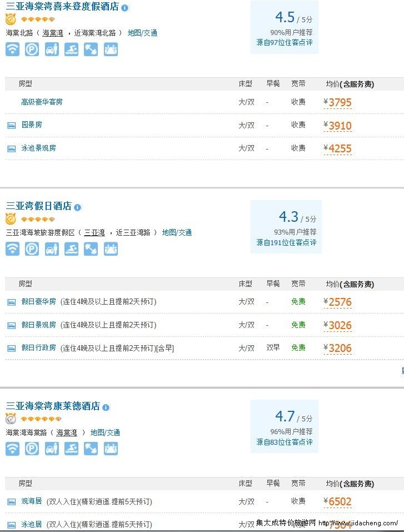Click the parking icon under 三亚湾假日酒店
This screenshot has width=404, height=532.
(x=32, y=249)
